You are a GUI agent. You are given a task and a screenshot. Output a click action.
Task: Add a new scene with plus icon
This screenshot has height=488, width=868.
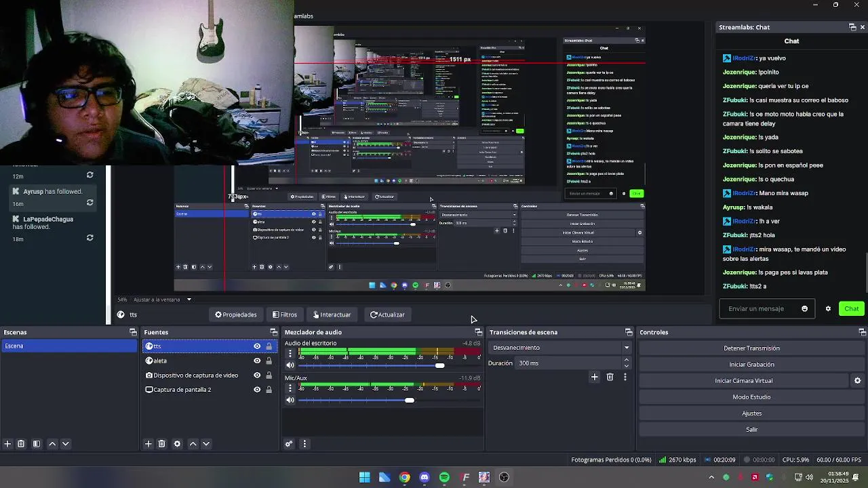click(x=7, y=444)
